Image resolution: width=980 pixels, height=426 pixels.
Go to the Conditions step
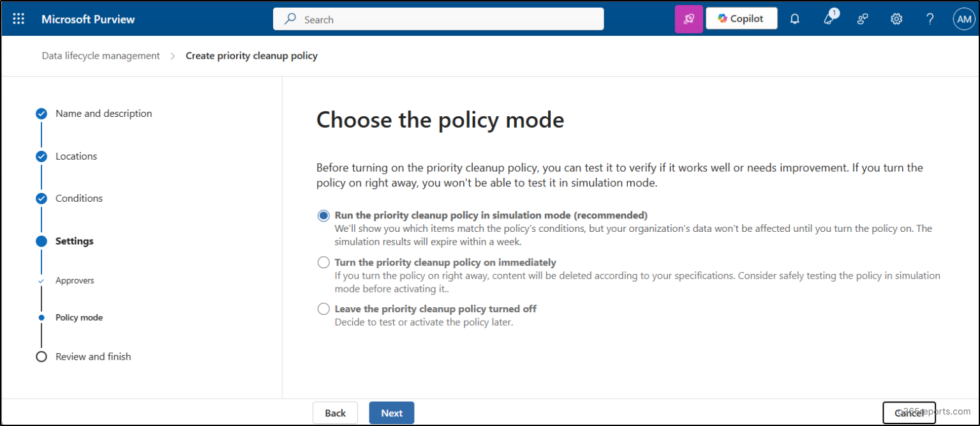click(79, 199)
